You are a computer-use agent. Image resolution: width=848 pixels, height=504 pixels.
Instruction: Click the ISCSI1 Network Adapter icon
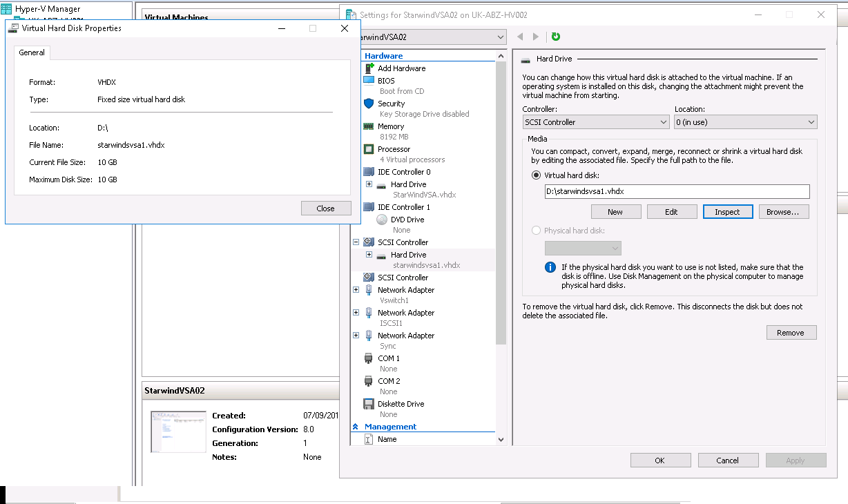[x=369, y=313]
